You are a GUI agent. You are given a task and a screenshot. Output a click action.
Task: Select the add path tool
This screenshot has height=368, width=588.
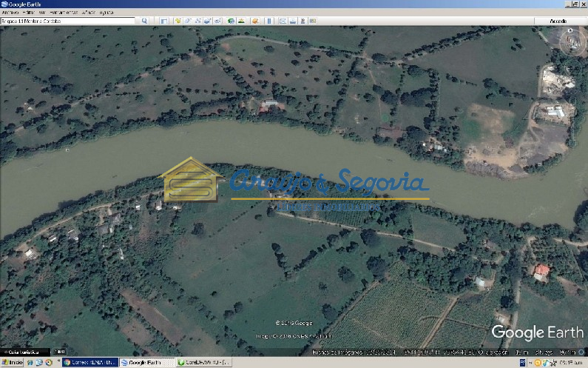[198, 21]
